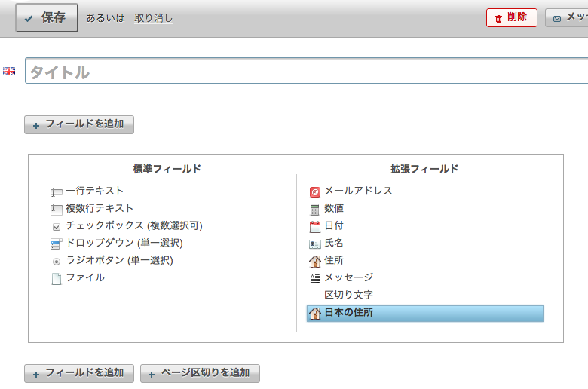588x389 pixels.
Task: Click the ページ区切りを追加 button
Action: pyautogui.click(x=200, y=373)
